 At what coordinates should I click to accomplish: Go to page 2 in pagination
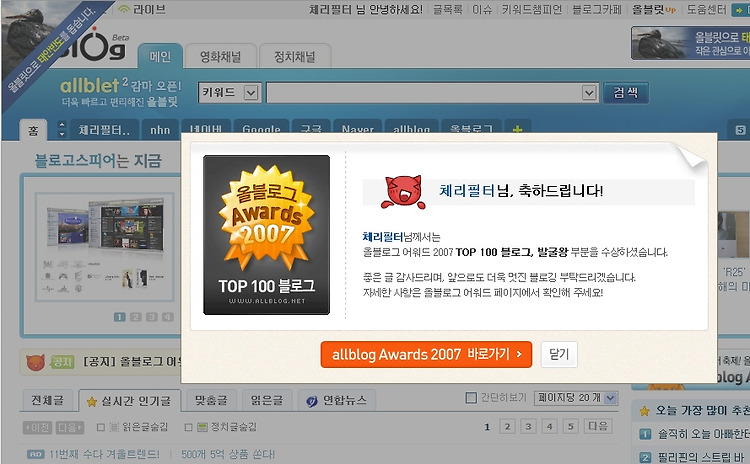click(507, 427)
